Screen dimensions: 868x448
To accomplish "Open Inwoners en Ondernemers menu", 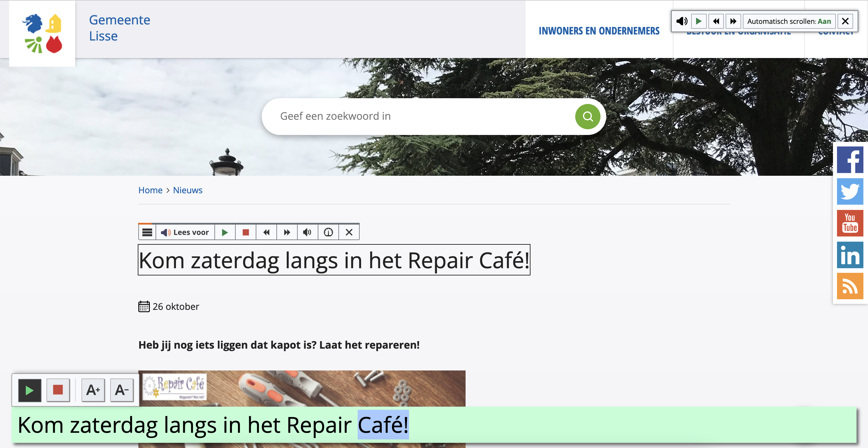I will click(599, 31).
